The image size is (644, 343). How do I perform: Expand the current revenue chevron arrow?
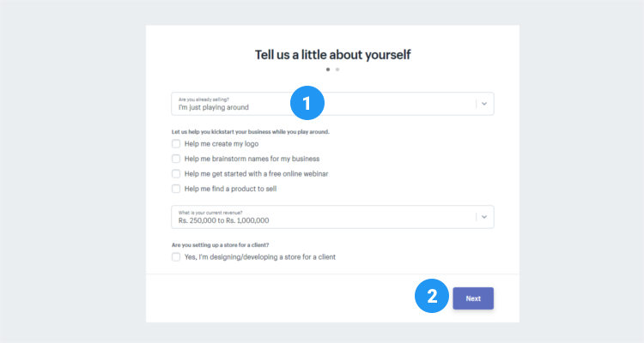click(x=484, y=217)
